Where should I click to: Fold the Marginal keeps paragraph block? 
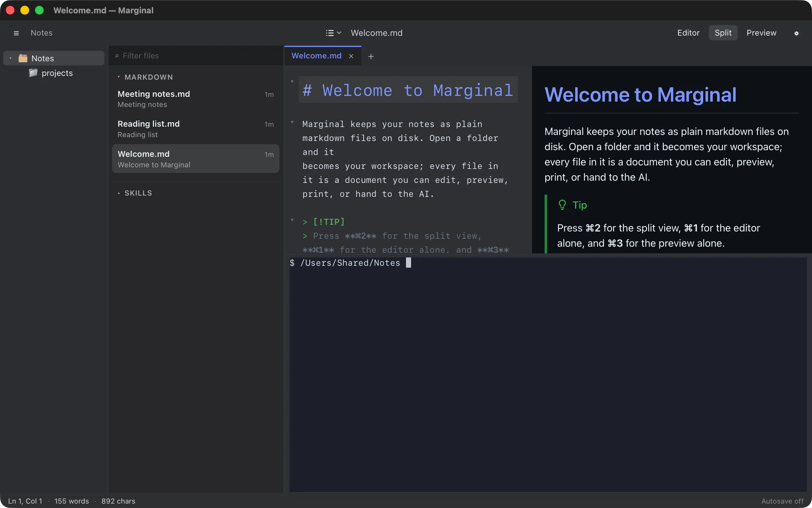292,123
